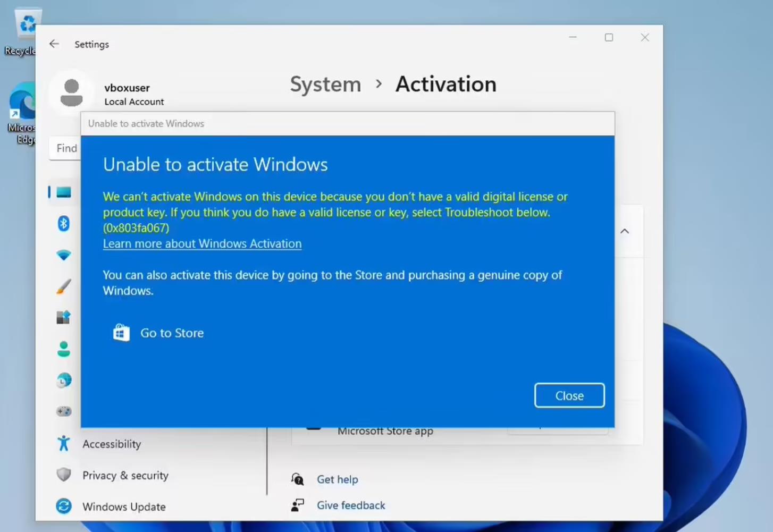Collapse the activation state section chevron
Viewport: 773px width, 532px height.
[625, 231]
